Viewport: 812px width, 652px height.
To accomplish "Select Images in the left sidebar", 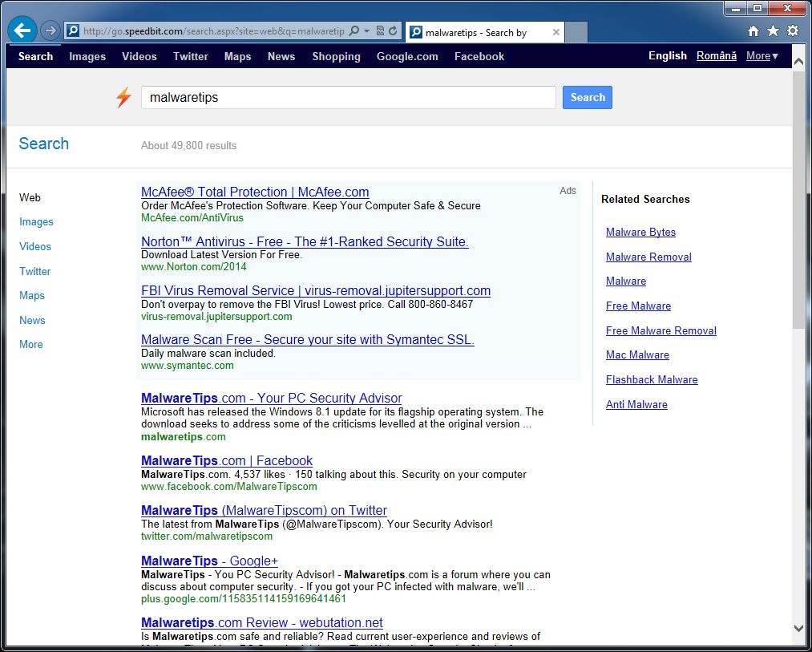I will 36,222.
